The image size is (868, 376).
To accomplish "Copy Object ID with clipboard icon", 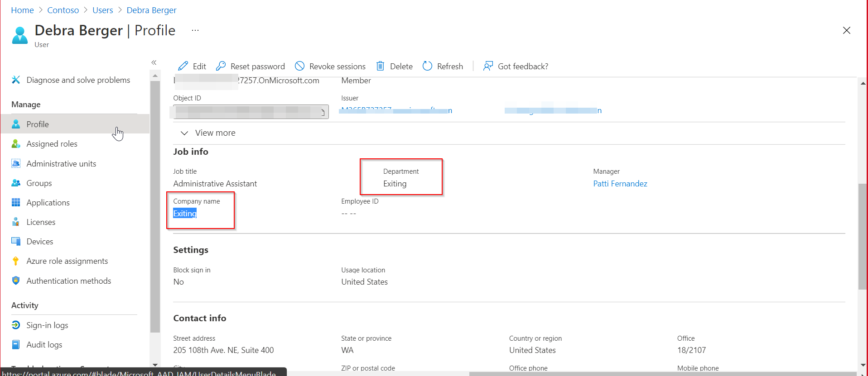I will pos(323,112).
